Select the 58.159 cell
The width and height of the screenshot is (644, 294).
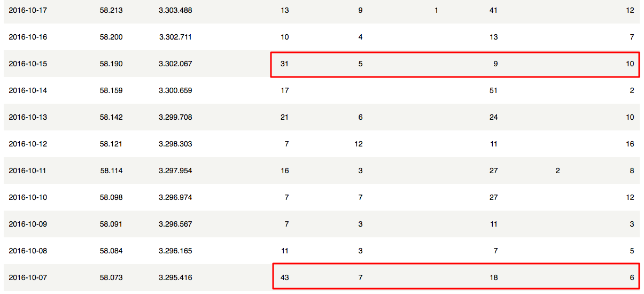point(111,90)
